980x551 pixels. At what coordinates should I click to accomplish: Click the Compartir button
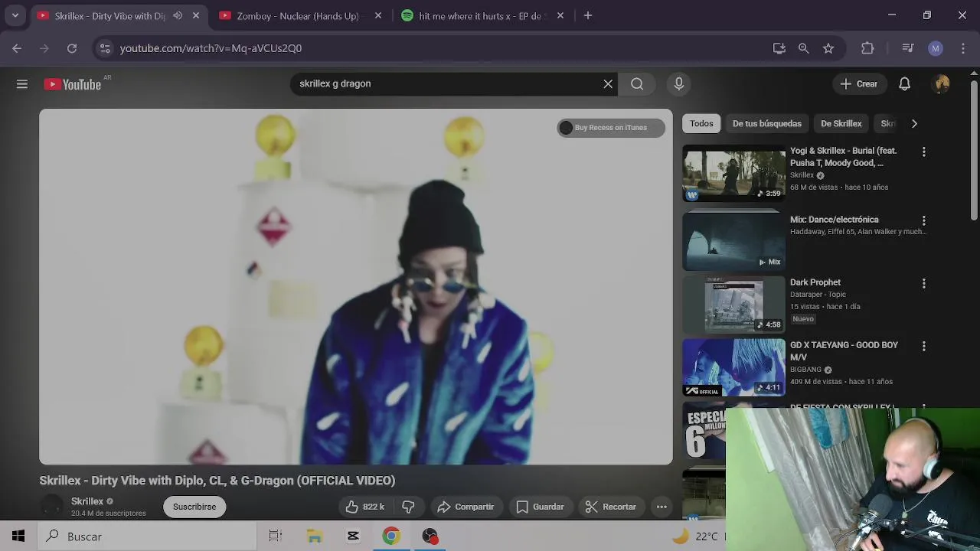click(465, 507)
